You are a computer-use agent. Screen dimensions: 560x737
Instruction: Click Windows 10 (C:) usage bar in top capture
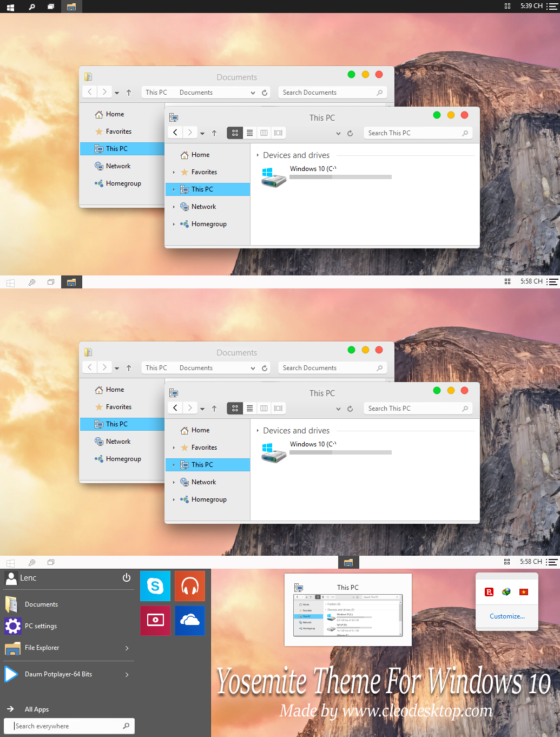point(341,177)
